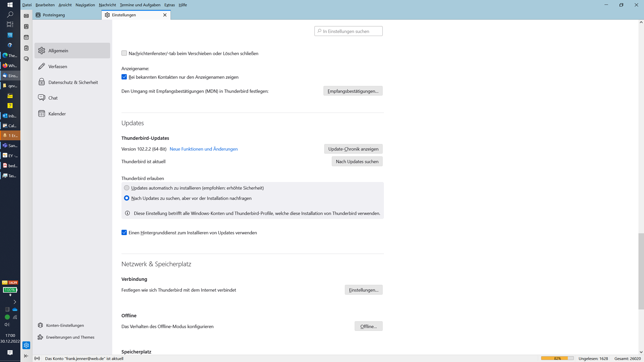This screenshot has height=362, width=644.
Task: Uncheck showing only display name for contacts
Action: (x=124, y=77)
